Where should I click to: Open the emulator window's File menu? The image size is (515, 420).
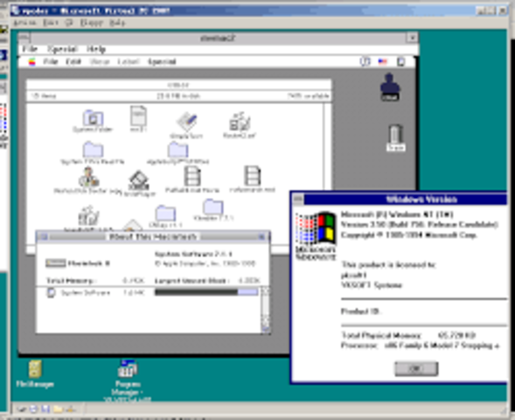[x=30, y=49]
